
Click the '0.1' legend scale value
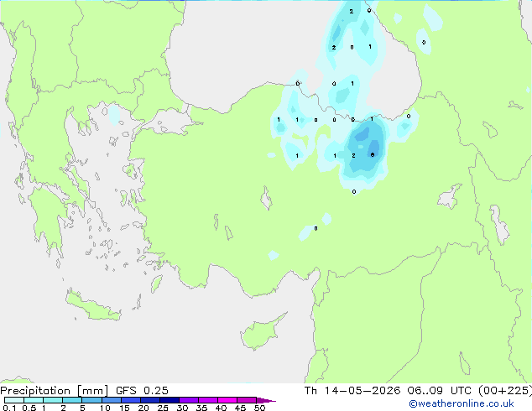click(9, 408)
